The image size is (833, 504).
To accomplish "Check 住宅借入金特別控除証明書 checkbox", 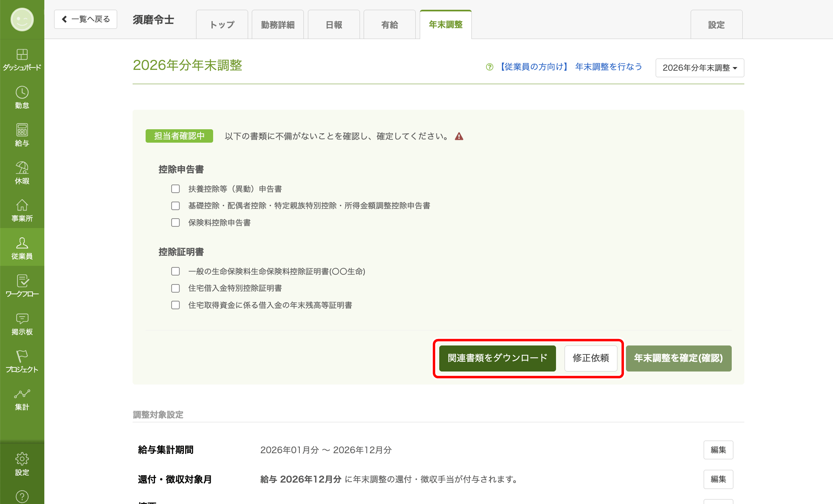I will (x=175, y=288).
